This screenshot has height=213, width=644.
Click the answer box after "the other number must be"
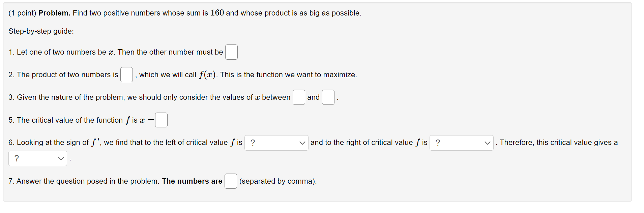coord(231,52)
